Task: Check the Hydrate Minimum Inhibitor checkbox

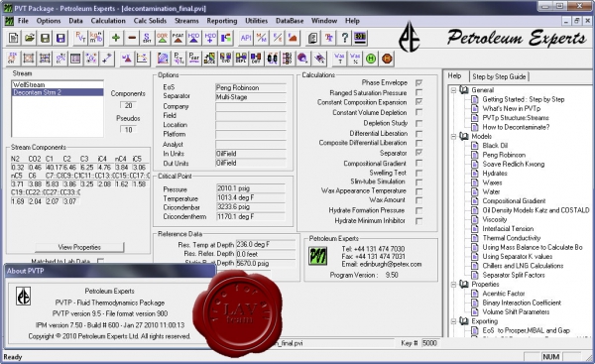Action: pos(418,220)
